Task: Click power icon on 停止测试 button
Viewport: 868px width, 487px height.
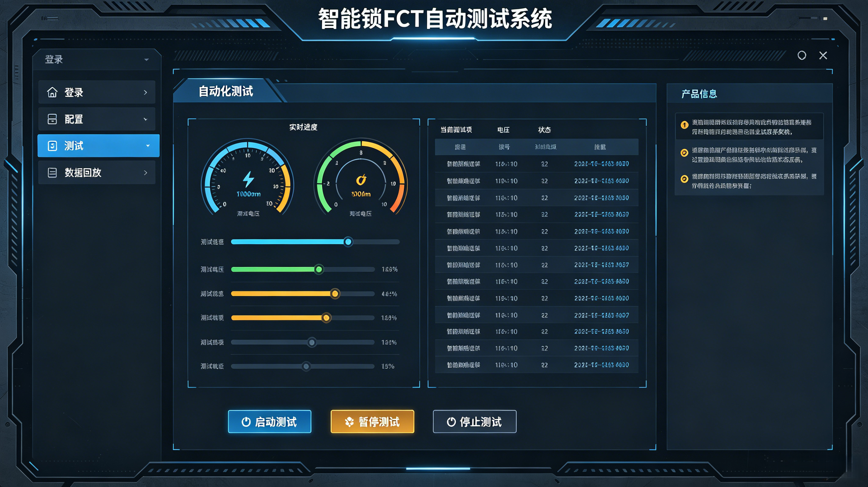Action: pos(451,422)
